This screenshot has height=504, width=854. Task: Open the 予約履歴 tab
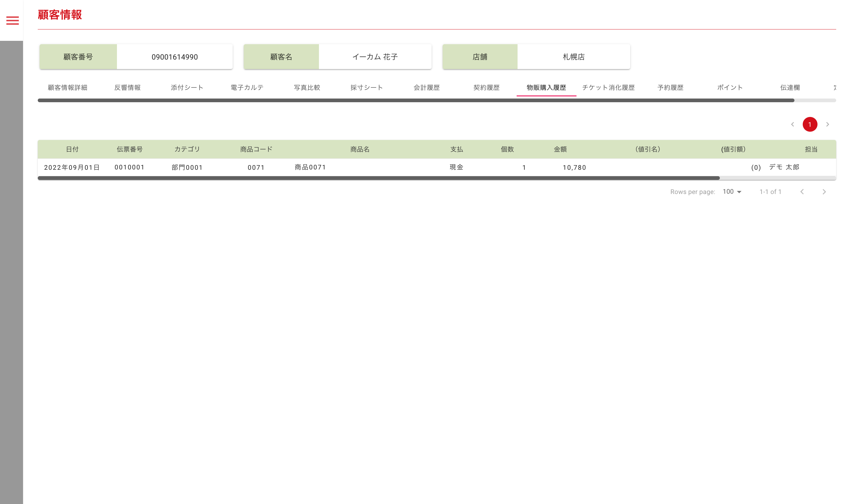pos(670,87)
